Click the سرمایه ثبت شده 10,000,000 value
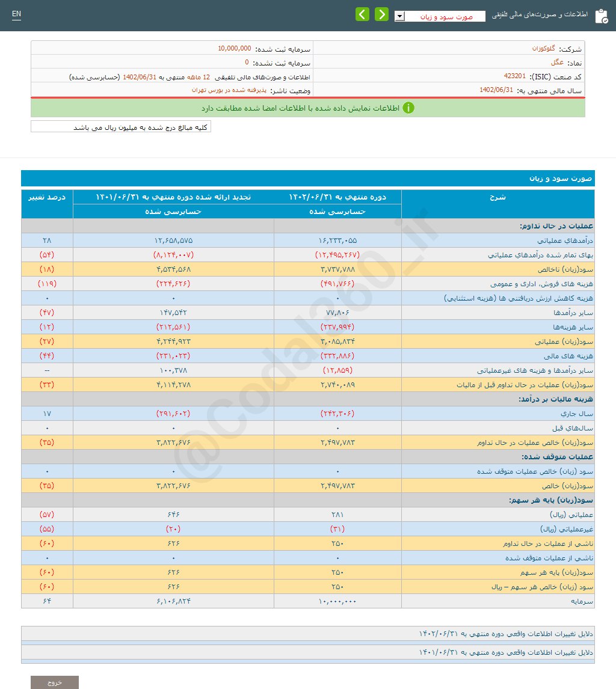This screenshot has width=616, height=689. (x=235, y=48)
